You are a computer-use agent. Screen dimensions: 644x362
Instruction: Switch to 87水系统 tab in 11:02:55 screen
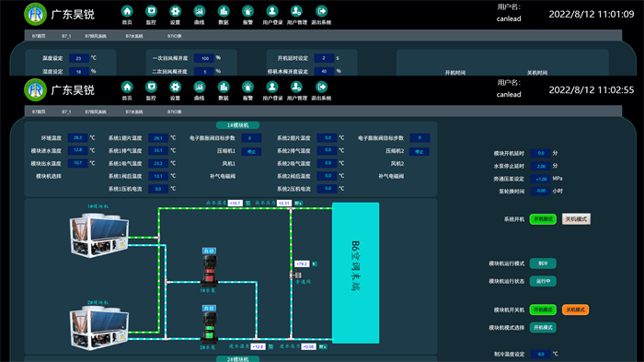click(x=134, y=111)
